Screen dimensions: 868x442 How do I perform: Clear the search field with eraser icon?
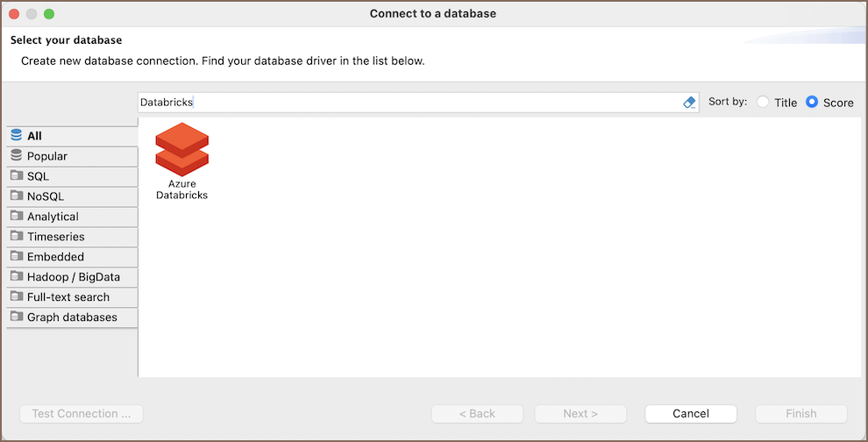[x=689, y=103]
